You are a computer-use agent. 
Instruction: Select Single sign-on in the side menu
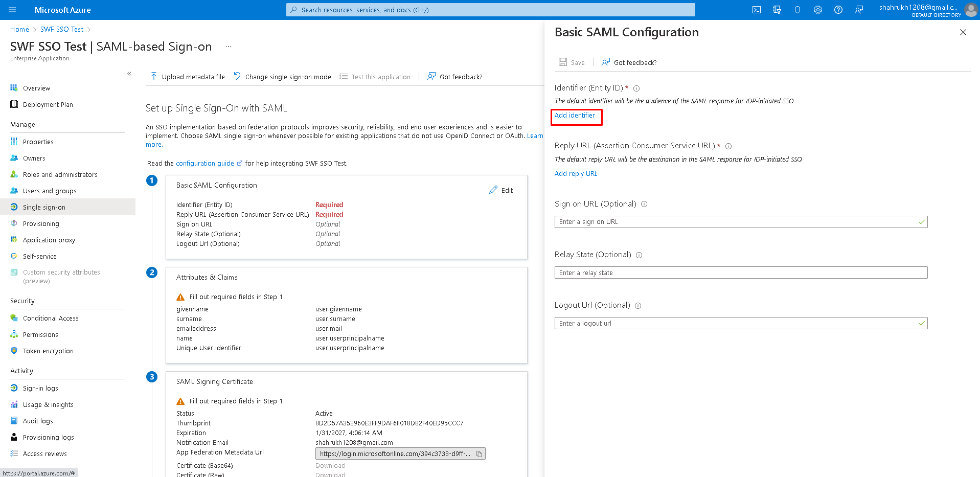coord(67,207)
